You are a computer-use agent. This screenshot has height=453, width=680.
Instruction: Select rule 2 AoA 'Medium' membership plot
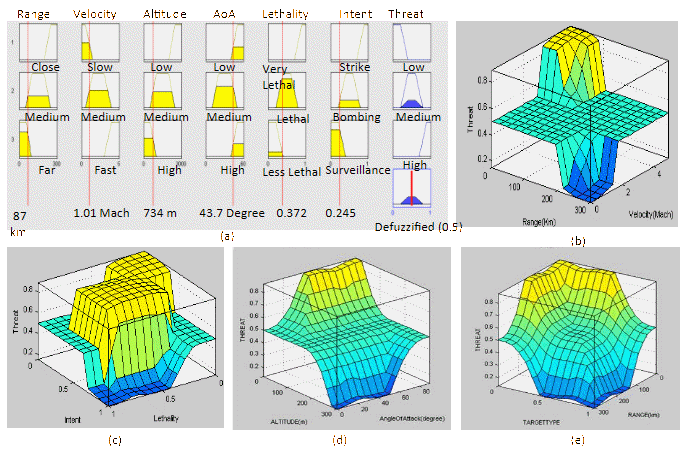pyautogui.click(x=225, y=91)
